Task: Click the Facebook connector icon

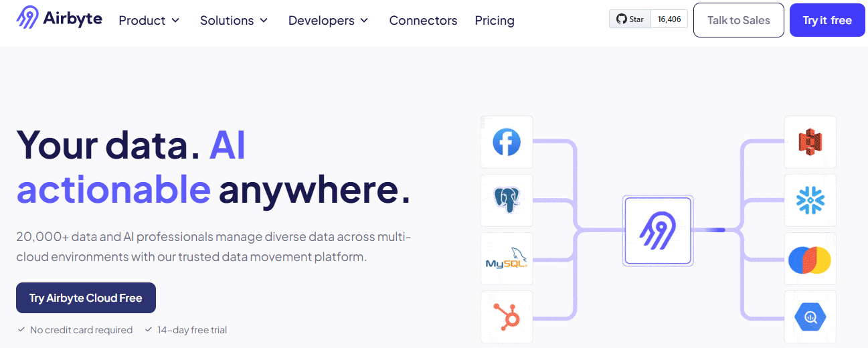Action: point(507,142)
